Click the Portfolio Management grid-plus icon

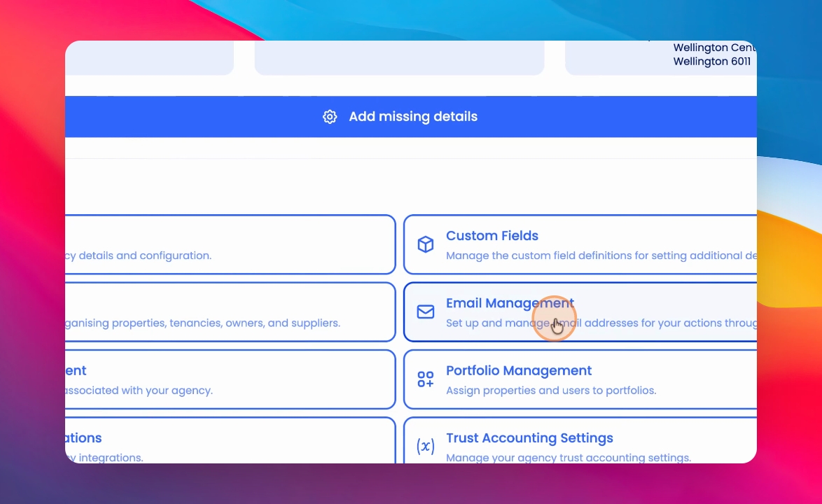426,379
